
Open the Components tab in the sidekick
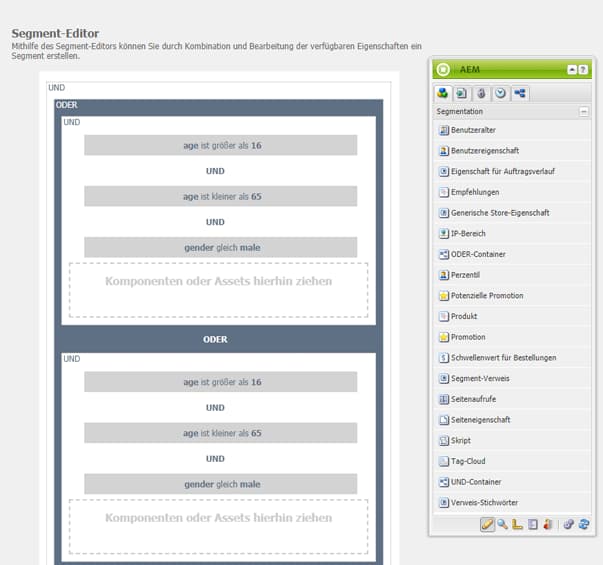pyautogui.click(x=443, y=93)
